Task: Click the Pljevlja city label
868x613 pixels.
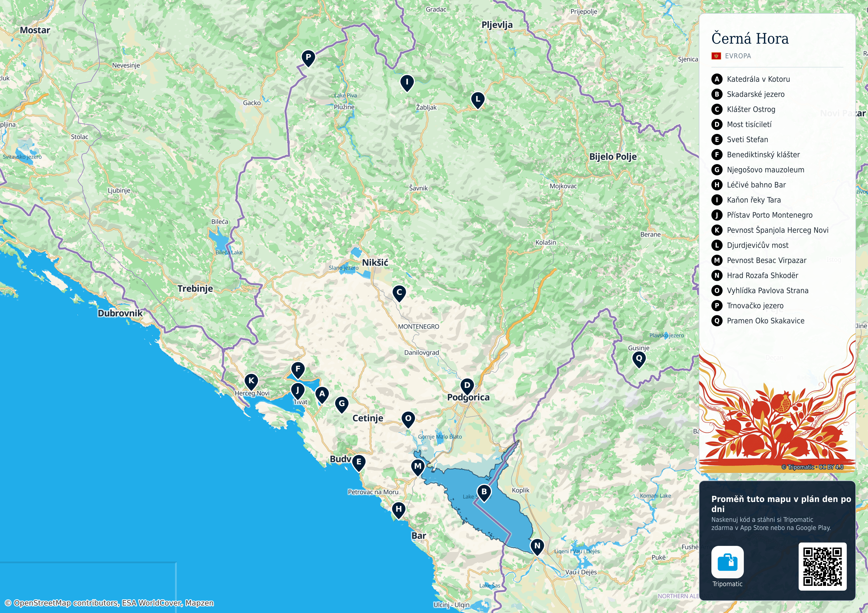Action: pyautogui.click(x=497, y=25)
